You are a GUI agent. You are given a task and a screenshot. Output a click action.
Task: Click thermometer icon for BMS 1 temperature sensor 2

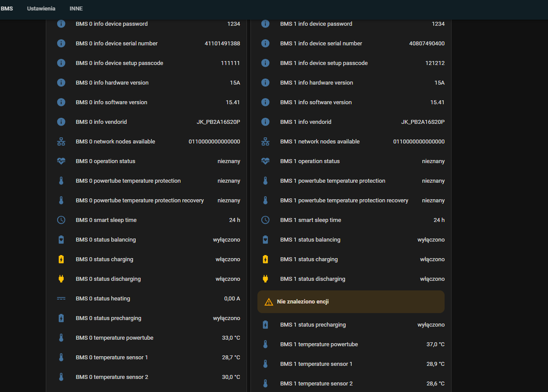265,384
